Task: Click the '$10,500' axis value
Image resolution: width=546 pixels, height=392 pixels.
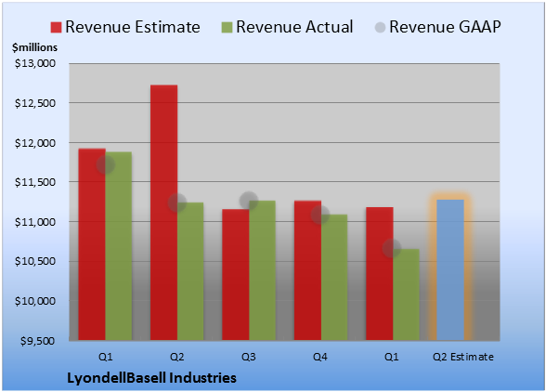Action: pyautogui.click(x=35, y=261)
